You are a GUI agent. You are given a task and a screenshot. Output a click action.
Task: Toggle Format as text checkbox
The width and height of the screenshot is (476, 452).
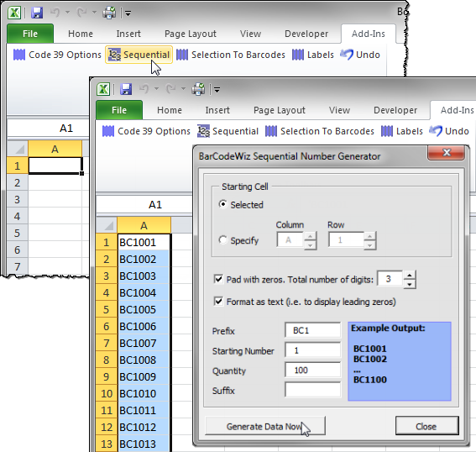[x=218, y=302]
